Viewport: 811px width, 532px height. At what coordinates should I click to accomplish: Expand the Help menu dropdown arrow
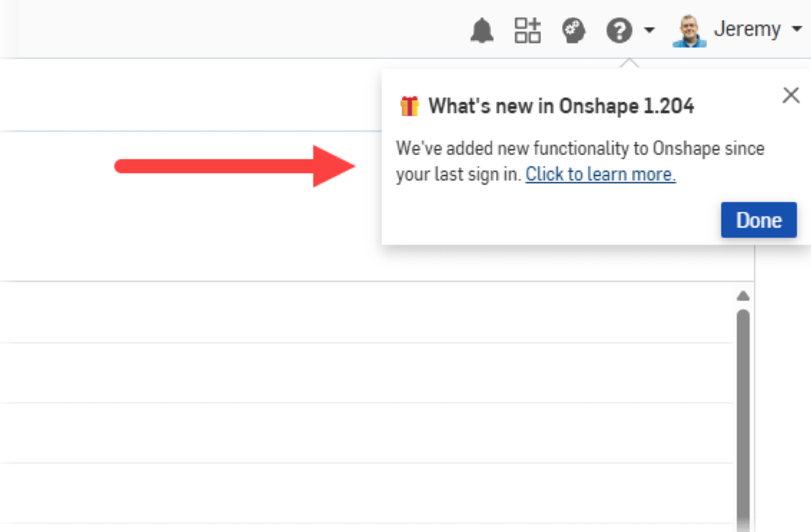(649, 30)
